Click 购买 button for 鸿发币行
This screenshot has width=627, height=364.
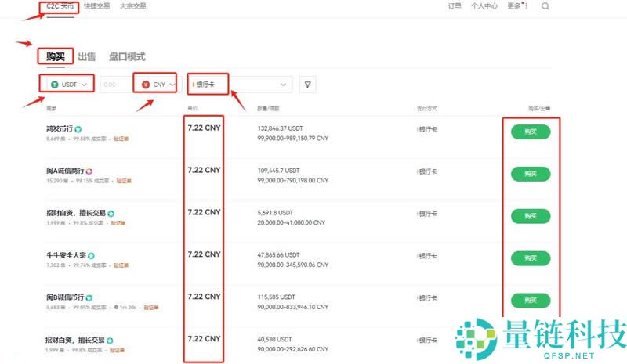click(x=531, y=132)
